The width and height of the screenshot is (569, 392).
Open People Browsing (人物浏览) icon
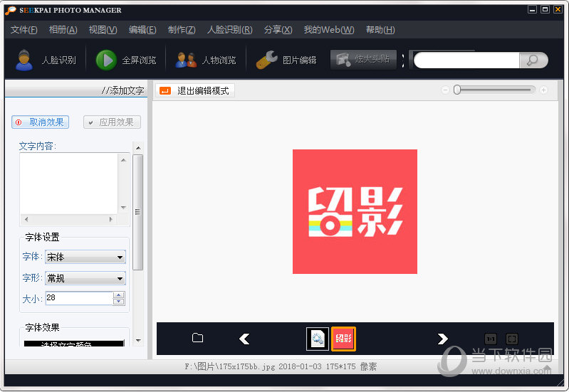(x=186, y=60)
